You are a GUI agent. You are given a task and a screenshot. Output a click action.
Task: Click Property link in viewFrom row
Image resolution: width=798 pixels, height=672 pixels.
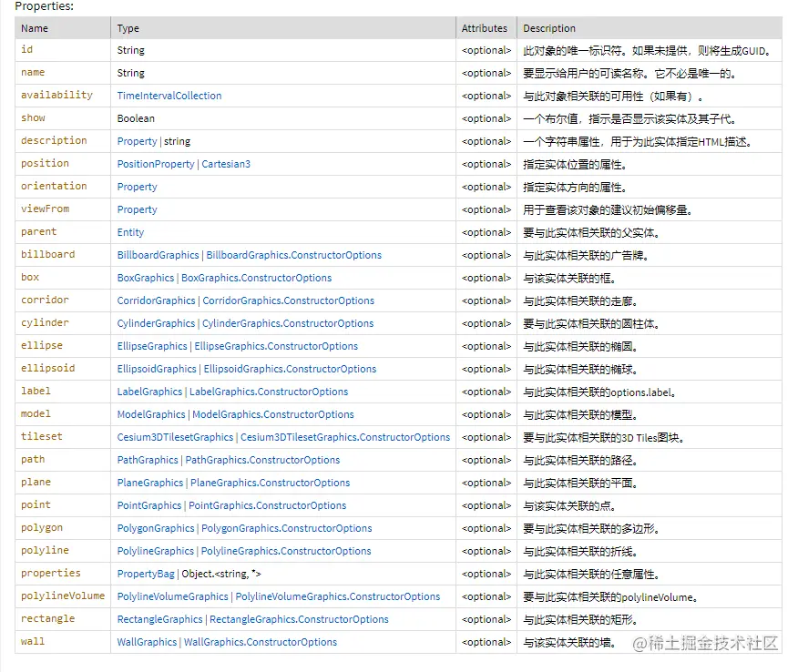click(x=137, y=209)
